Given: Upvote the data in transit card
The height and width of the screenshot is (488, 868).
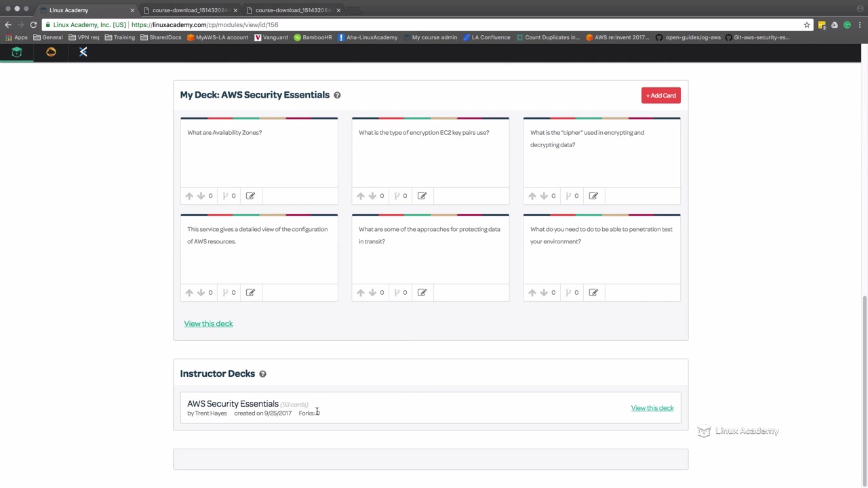Looking at the screenshot, I should click(x=361, y=293).
